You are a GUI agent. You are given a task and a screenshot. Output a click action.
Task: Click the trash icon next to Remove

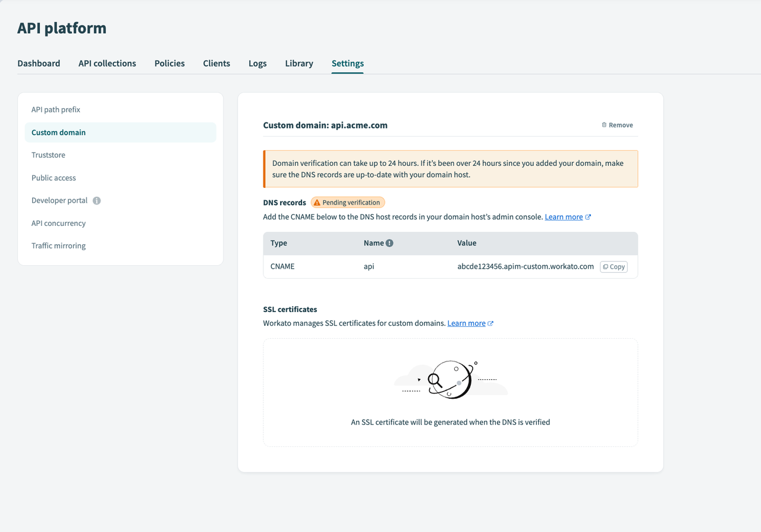pos(603,125)
